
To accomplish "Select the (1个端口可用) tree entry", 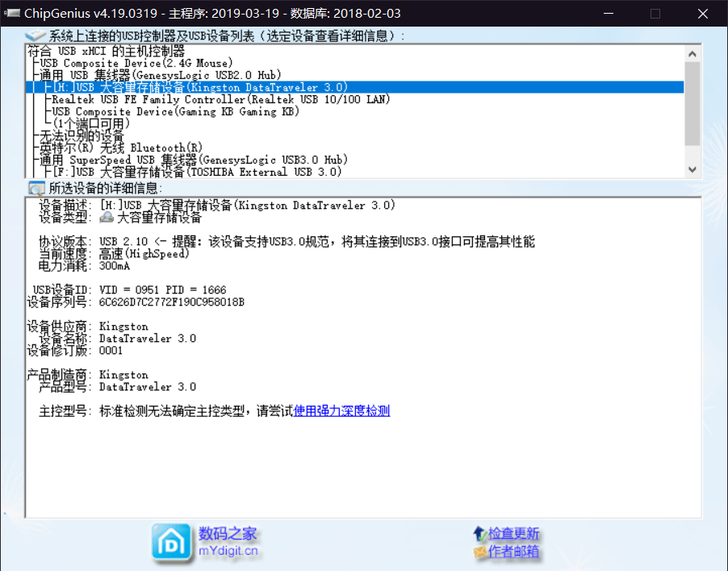I will click(91, 123).
